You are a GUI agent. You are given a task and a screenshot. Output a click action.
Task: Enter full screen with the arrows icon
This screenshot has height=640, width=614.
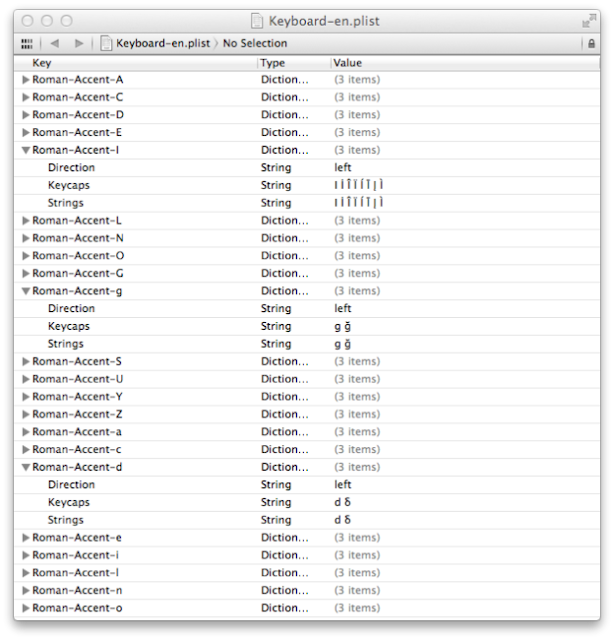[x=589, y=20]
